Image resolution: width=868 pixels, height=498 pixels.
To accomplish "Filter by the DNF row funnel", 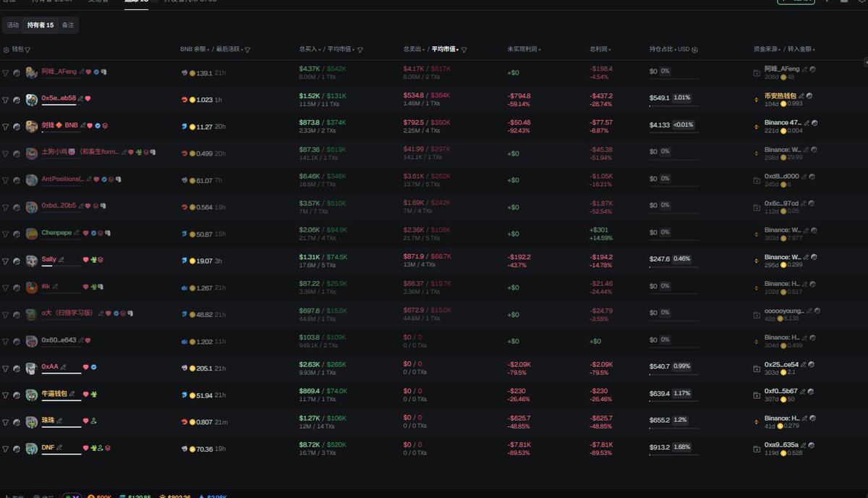I will click(6, 448).
